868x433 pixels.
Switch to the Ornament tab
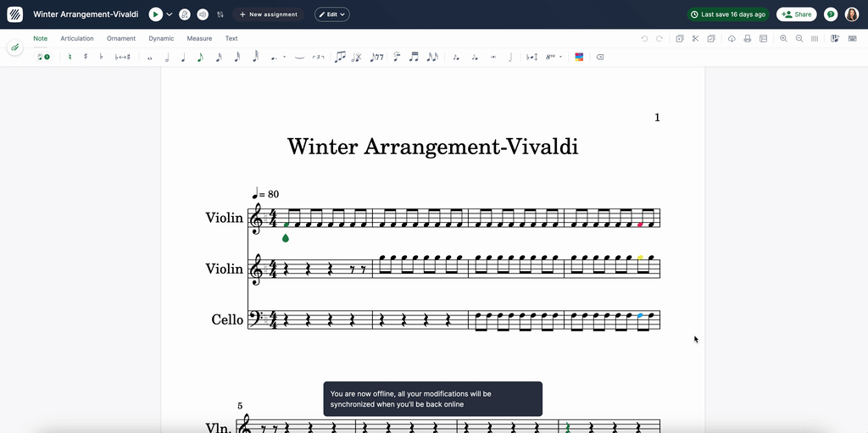point(121,39)
